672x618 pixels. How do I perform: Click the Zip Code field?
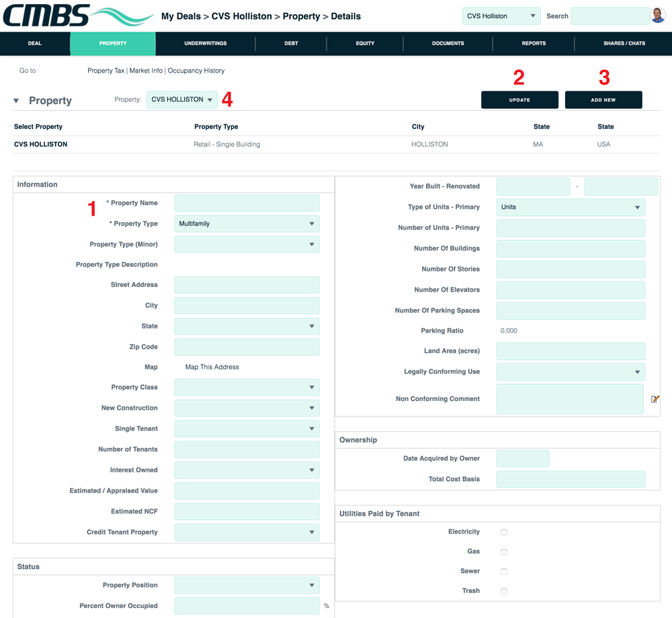247,347
